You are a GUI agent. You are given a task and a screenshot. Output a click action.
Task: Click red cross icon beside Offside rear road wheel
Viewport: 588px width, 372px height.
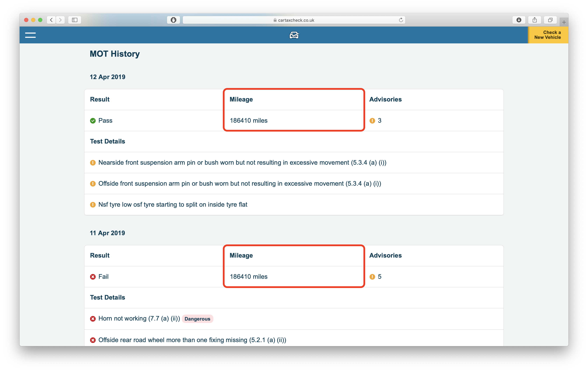(93, 340)
